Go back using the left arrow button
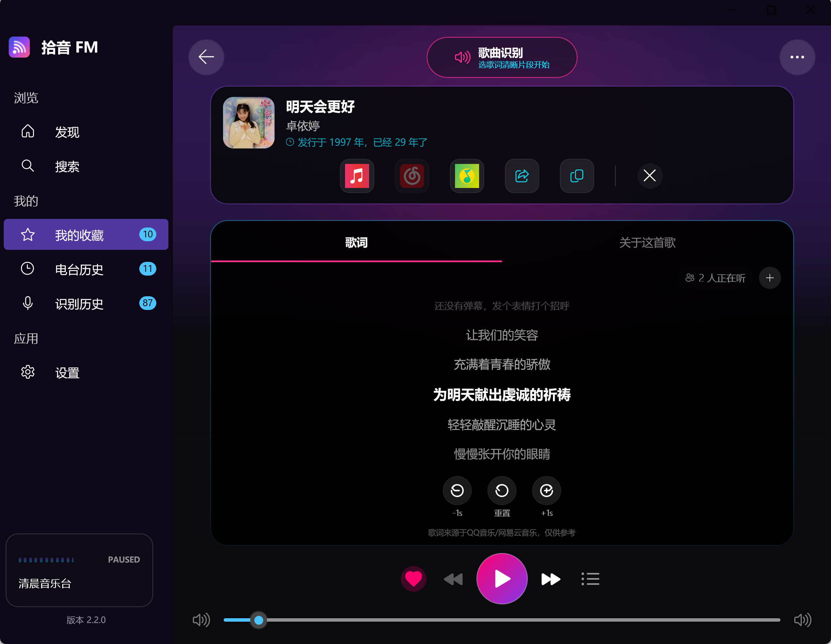The width and height of the screenshot is (831, 644). pyautogui.click(x=206, y=57)
